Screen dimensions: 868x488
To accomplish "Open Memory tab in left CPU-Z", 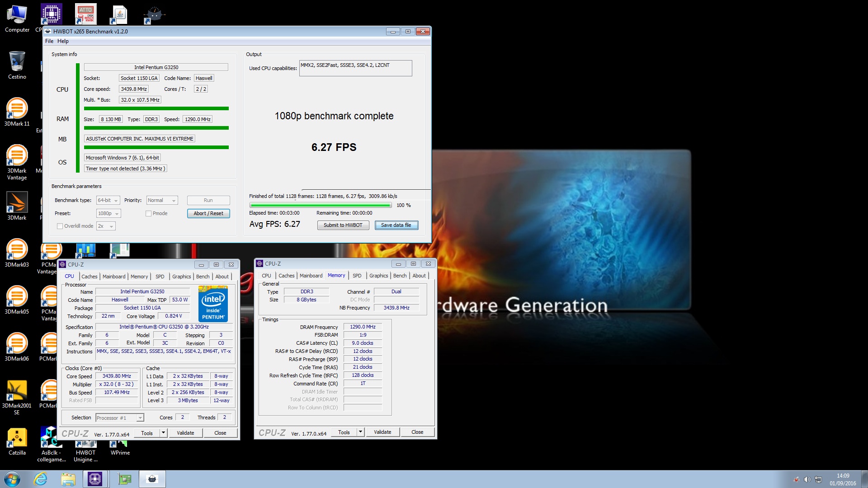I will click(139, 277).
